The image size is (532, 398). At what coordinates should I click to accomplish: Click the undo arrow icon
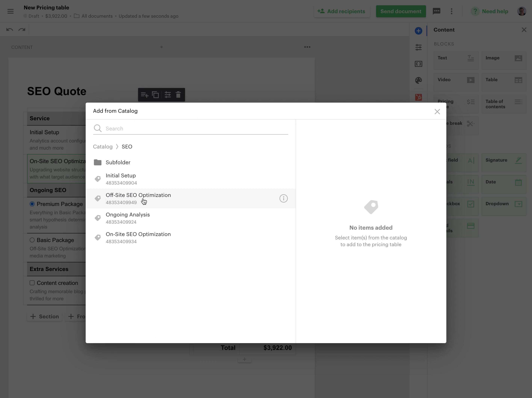10,30
